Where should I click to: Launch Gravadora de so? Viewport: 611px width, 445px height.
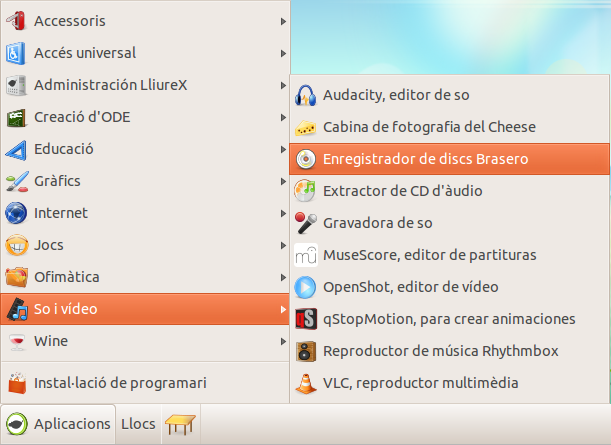(378, 223)
